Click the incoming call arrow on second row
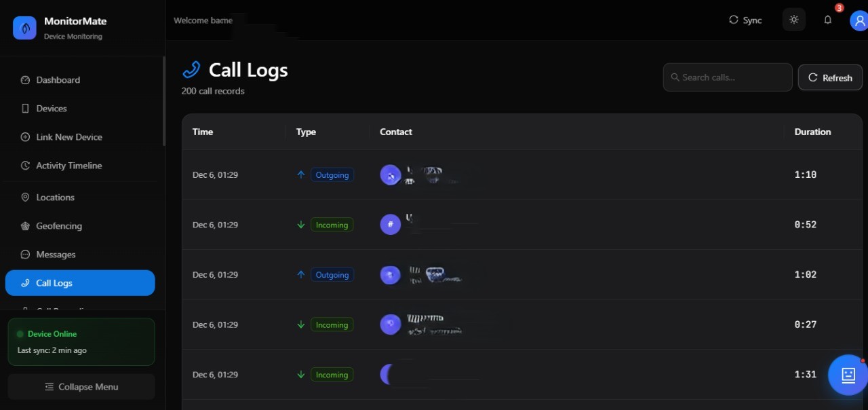 point(300,224)
